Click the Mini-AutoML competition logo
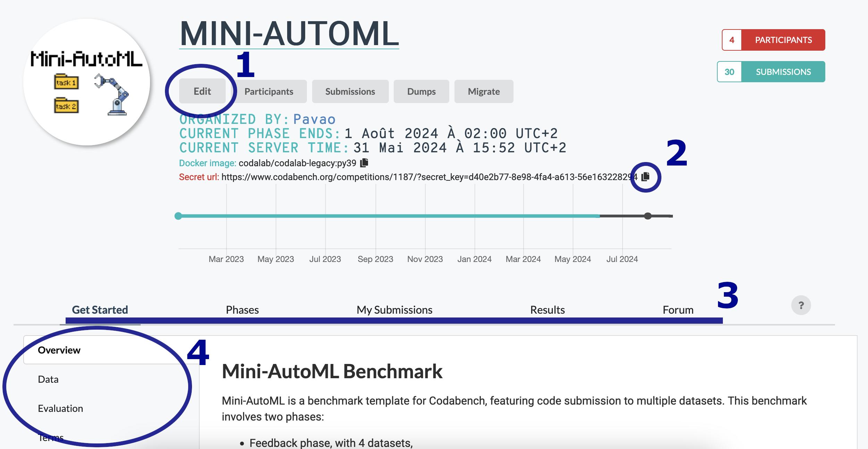 [x=86, y=82]
